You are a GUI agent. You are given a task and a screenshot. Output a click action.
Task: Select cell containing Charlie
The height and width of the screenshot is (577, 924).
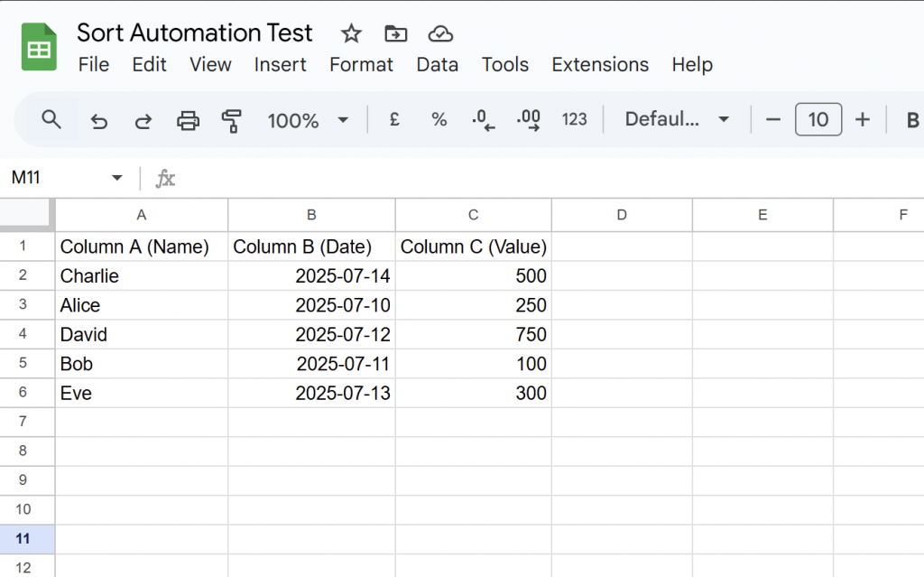[141, 276]
